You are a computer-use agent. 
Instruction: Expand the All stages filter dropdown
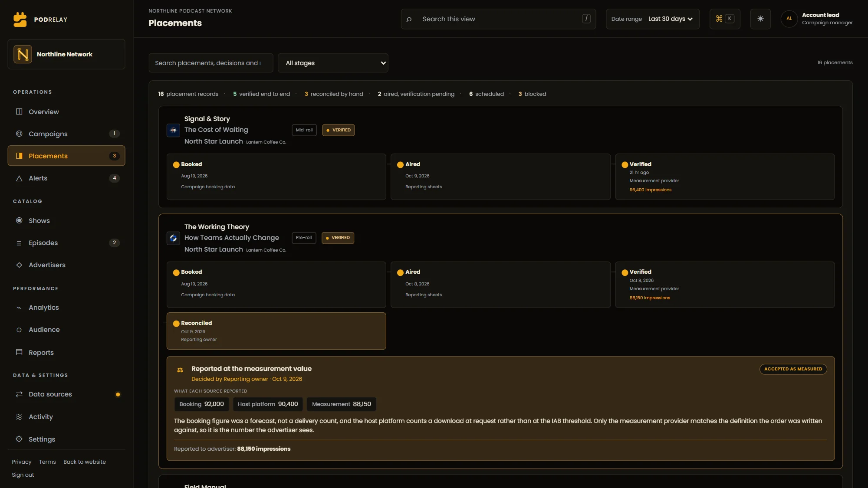pos(333,63)
